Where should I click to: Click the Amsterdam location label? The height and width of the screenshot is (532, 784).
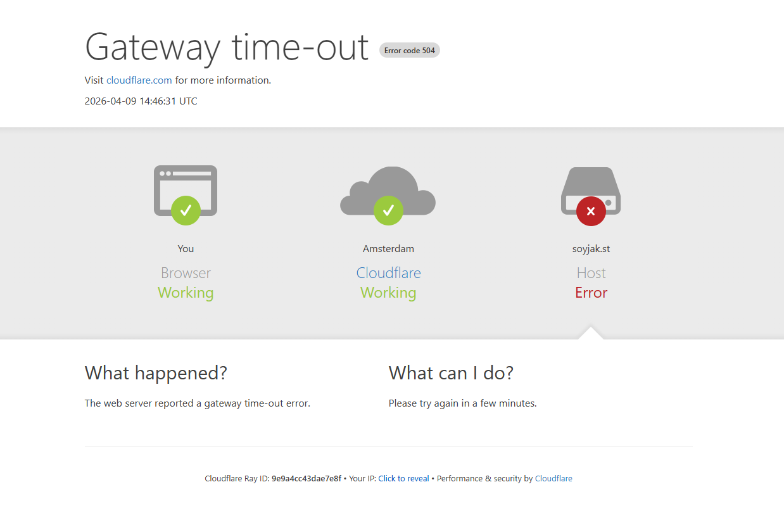[x=388, y=249]
